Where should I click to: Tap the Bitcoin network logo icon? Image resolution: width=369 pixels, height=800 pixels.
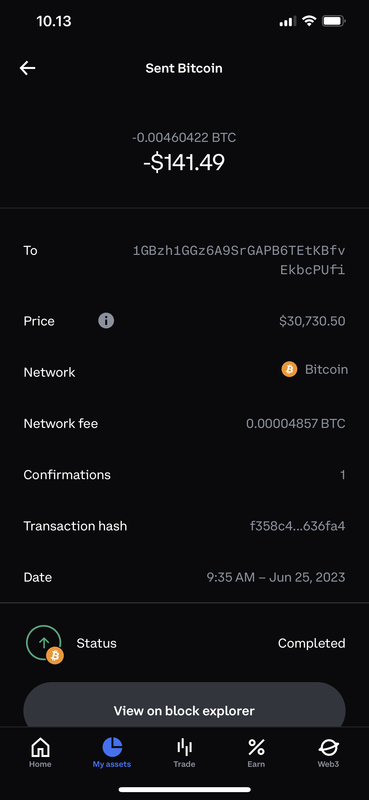(289, 369)
